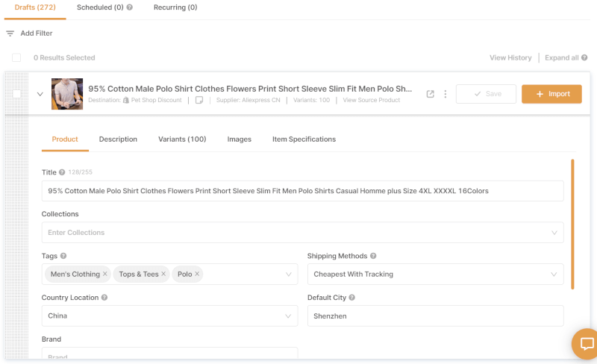
Task: Open the Item Specifications tab
Action: click(304, 139)
